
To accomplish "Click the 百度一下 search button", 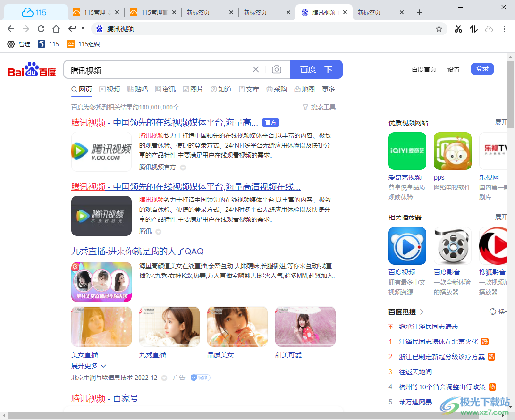I will (x=316, y=69).
